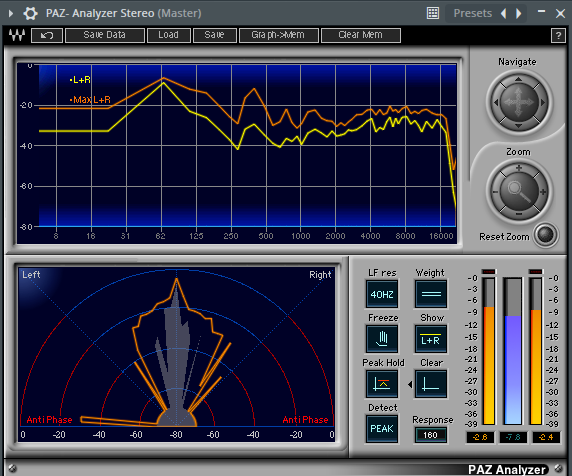This screenshot has height=476, width=572.
Task: Click the Reset Zoom round button
Action: coord(546,235)
